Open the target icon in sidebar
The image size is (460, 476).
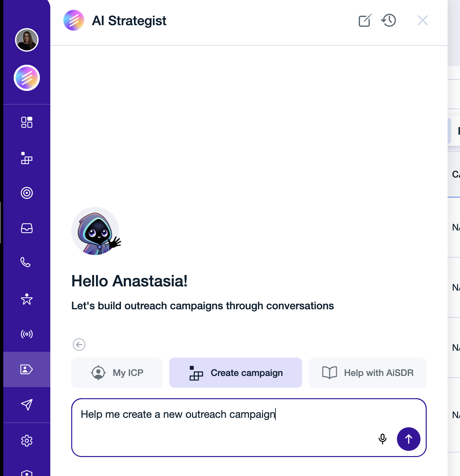click(x=27, y=193)
